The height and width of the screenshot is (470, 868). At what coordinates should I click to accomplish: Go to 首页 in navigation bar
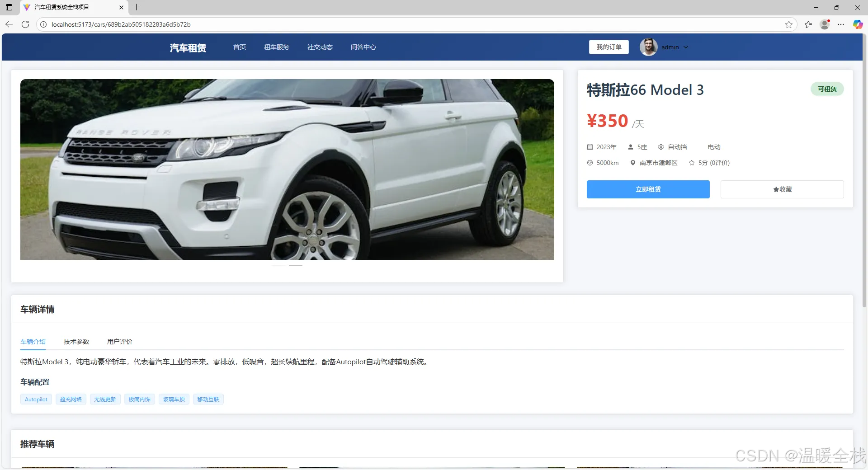(x=240, y=47)
